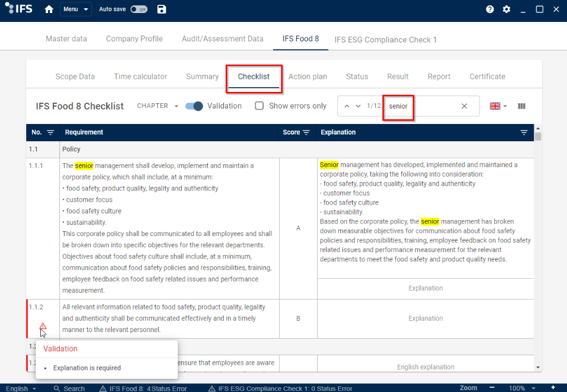
Task: Open the Action plan tab
Action: click(x=308, y=77)
